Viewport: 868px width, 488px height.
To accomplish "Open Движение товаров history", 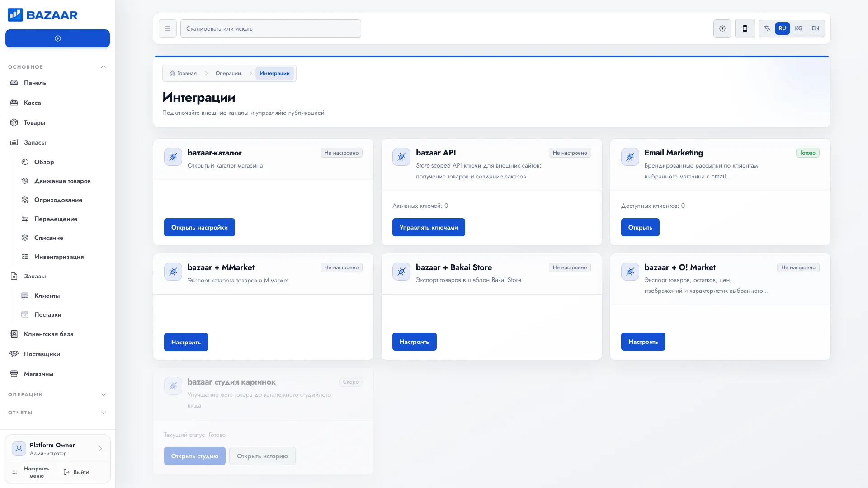I will pos(62,181).
